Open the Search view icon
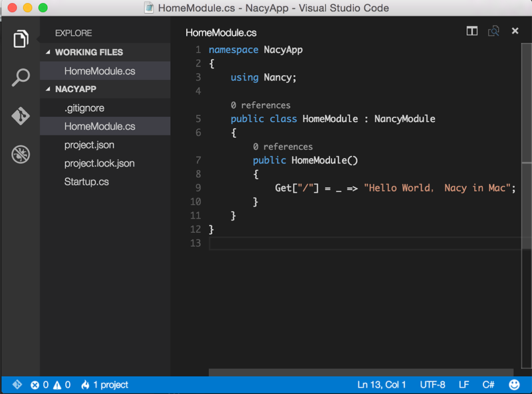The height and width of the screenshot is (394, 532). tap(21, 77)
